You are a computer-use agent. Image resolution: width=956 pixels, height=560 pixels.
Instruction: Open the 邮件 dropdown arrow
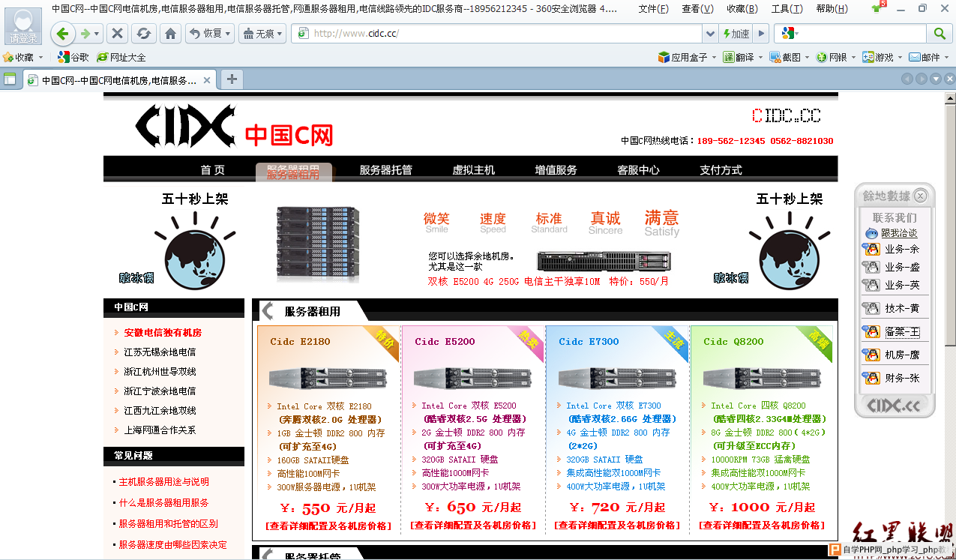click(x=947, y=57)
